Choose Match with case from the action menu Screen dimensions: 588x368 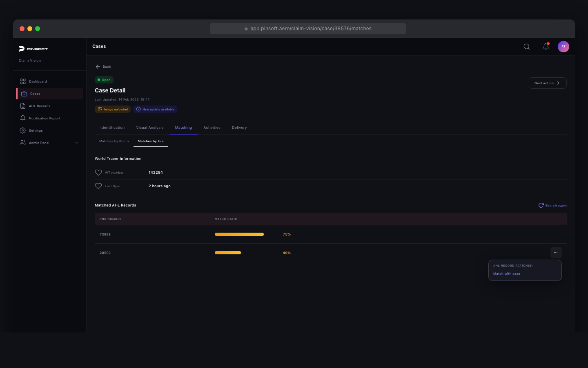click(506, 274)
